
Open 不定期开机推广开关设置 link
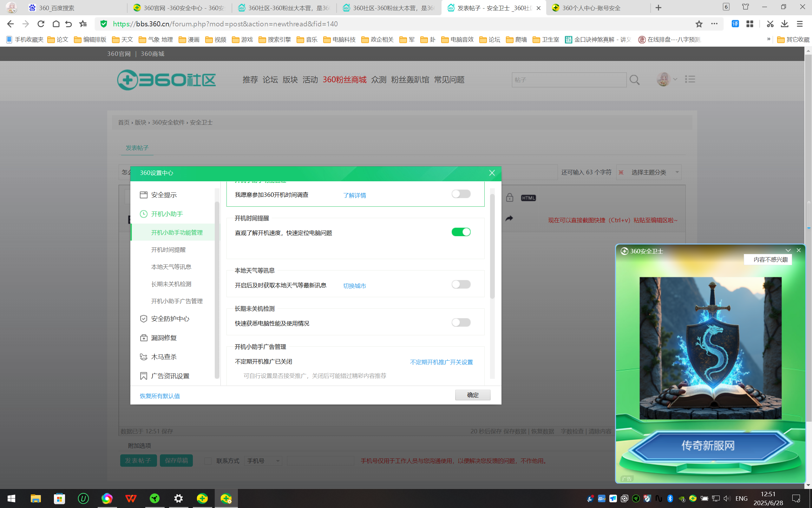tap(441, 362)
